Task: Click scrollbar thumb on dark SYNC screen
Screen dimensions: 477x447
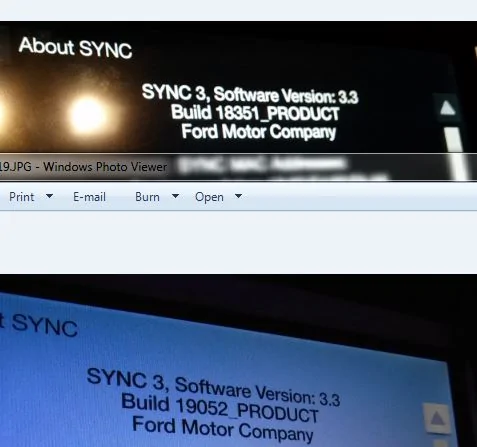Action: (x=457, y=154)
